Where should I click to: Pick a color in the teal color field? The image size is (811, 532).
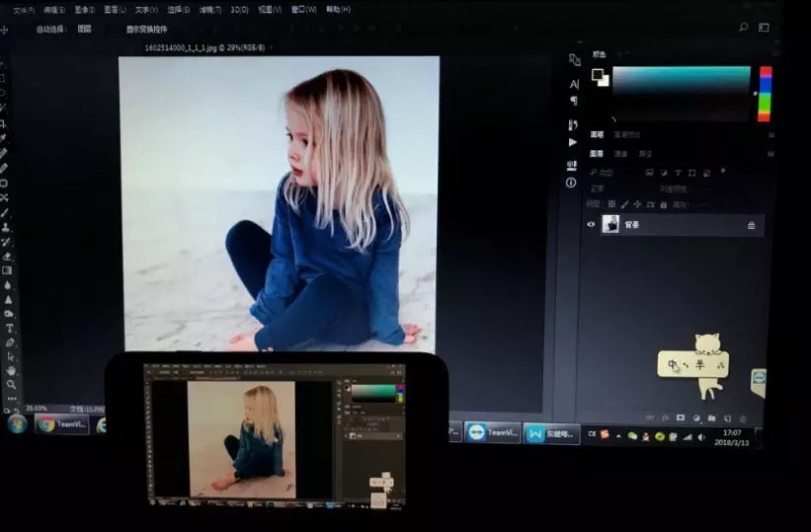pyautogui.click(x=682, y=93)
